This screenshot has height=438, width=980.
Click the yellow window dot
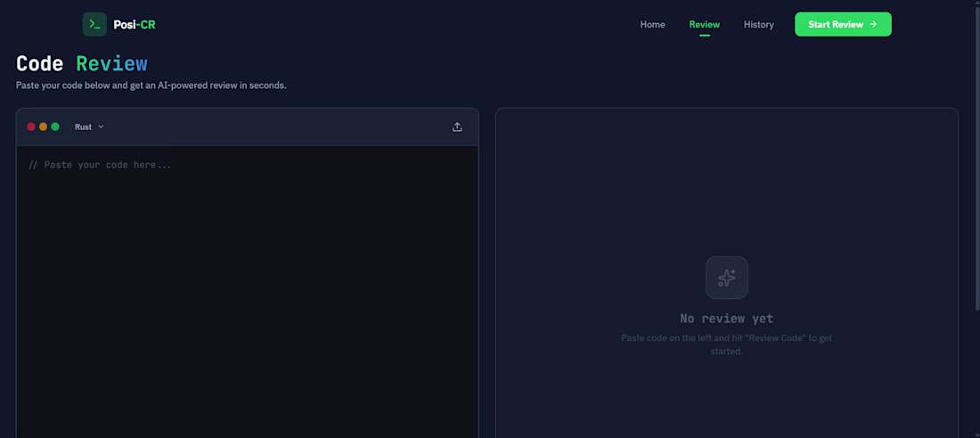click(43, 126)
